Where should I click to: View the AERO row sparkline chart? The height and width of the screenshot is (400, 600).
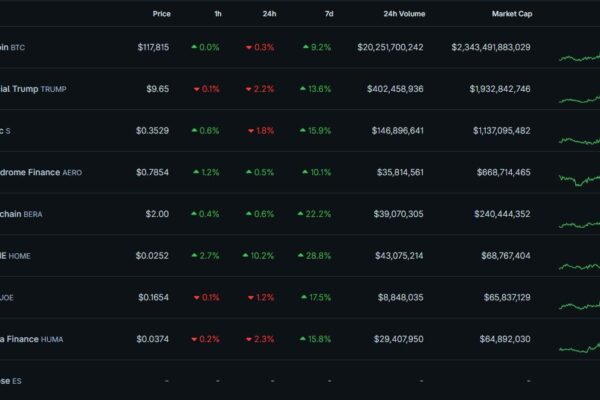pyautogui.click(x=579, y=180)
